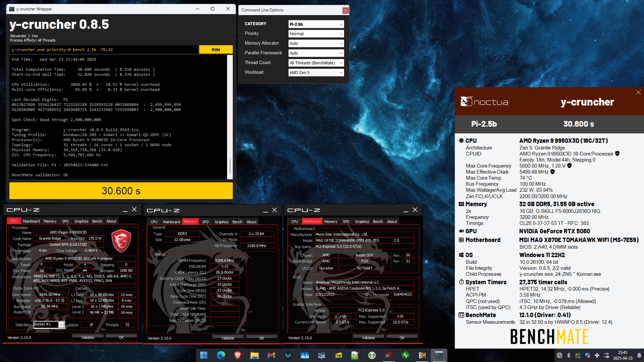Screen dimensions: 644x362
Task: Open the Windows Start menu
Action: [204, 355]
